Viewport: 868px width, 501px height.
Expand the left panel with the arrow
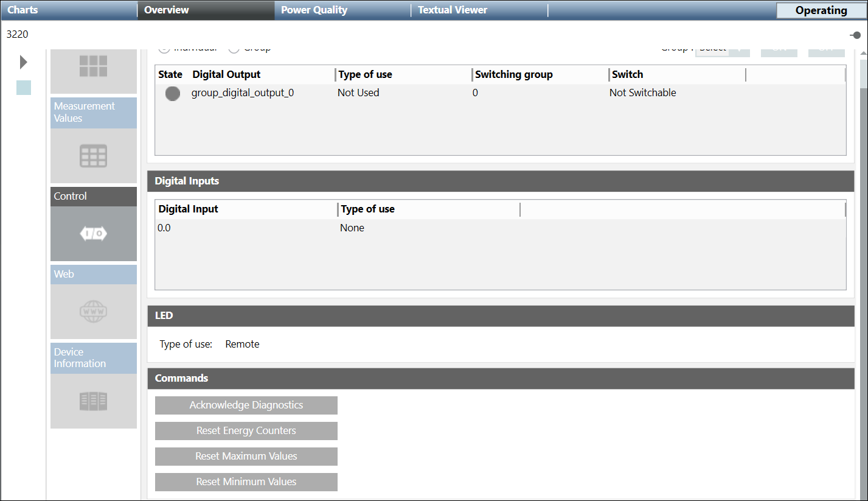[x=23, y=62]
